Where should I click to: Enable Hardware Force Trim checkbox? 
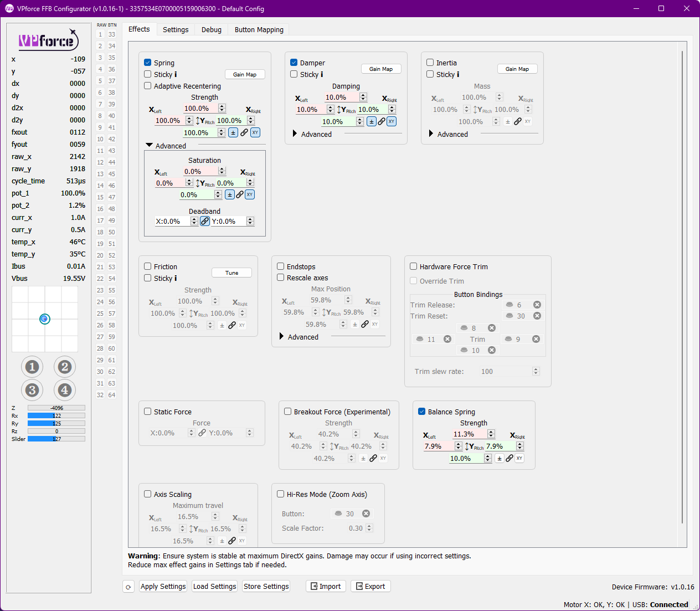click(414, 266)
